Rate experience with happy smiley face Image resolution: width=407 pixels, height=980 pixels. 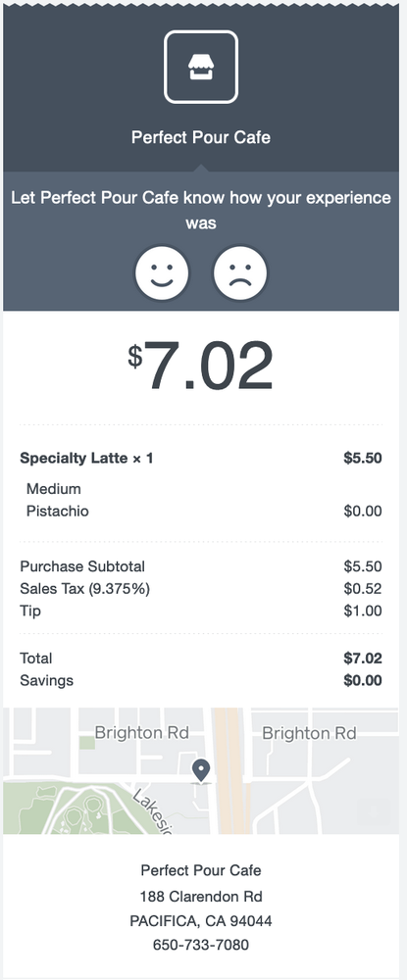[162, 273]
